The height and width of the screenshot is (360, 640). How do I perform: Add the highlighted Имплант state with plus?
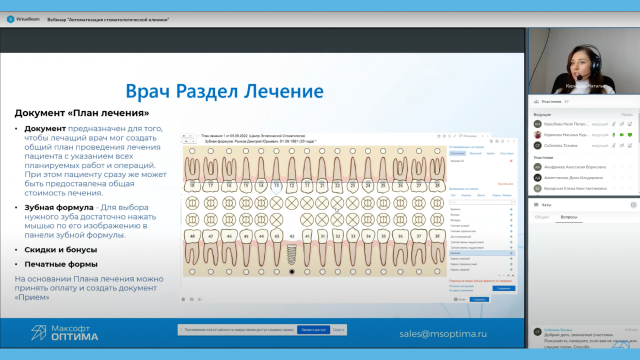pos(511,253)
